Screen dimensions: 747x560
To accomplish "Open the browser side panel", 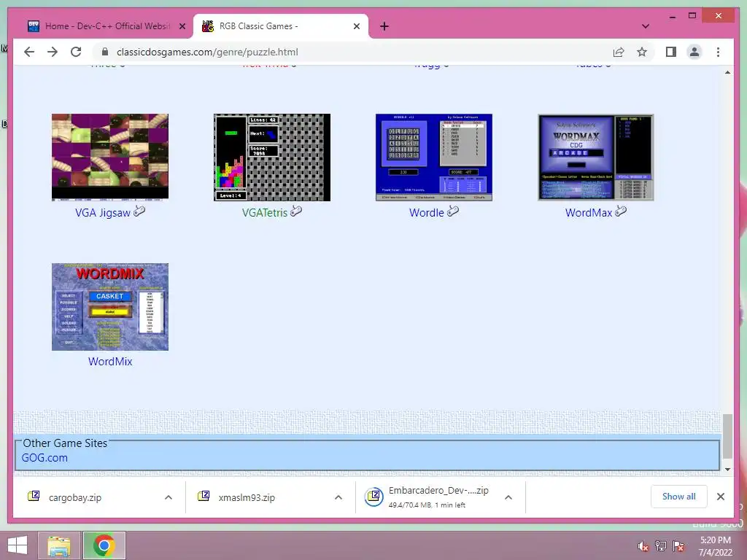I will tap(671, 52).
